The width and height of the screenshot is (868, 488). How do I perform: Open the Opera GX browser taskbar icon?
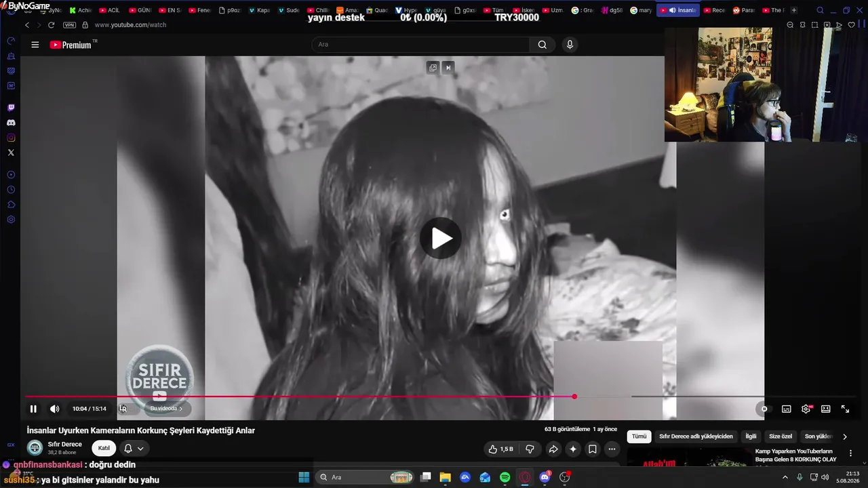click(x=525, y=477)
